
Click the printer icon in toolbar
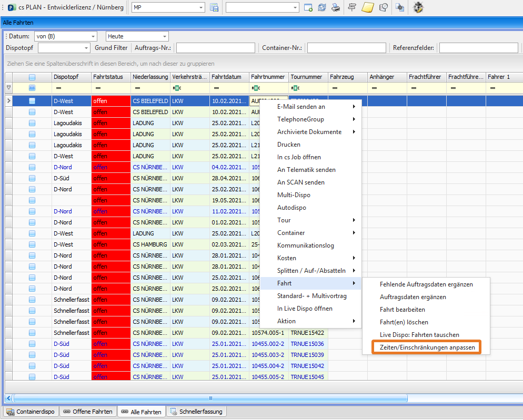pyautogui.click(x=335, y=7)
